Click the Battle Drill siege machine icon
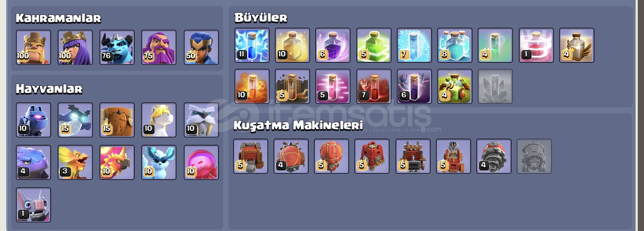This screenshot has width=644, height=231. tap(494, 156)
